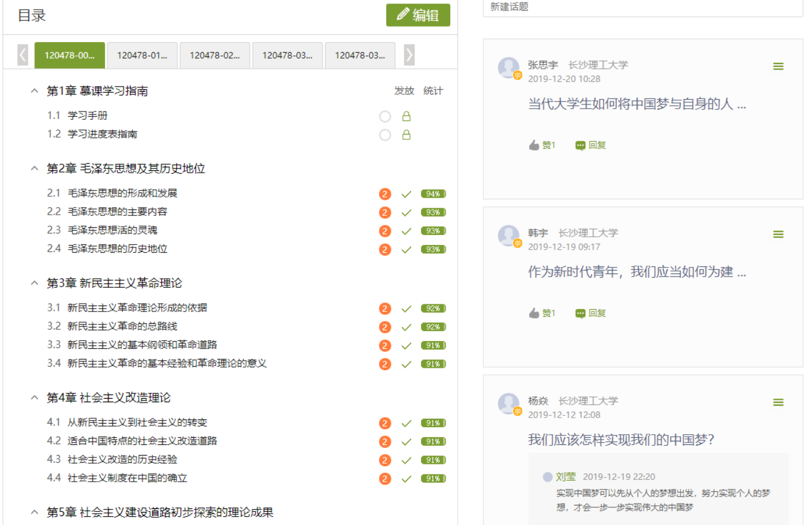Collapse 第3章 新民主主义革命理论 chapter
This screenshot has height=525, width=812.
pos(34,283)
